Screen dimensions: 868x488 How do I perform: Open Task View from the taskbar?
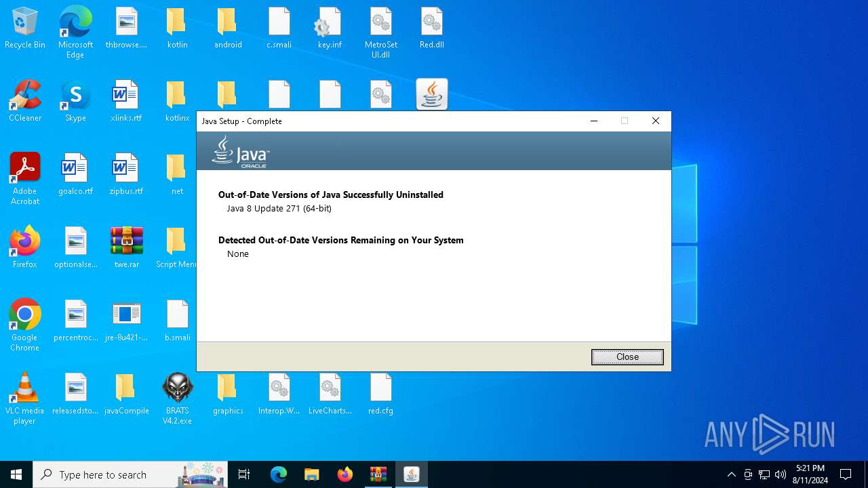click(244, 474)
